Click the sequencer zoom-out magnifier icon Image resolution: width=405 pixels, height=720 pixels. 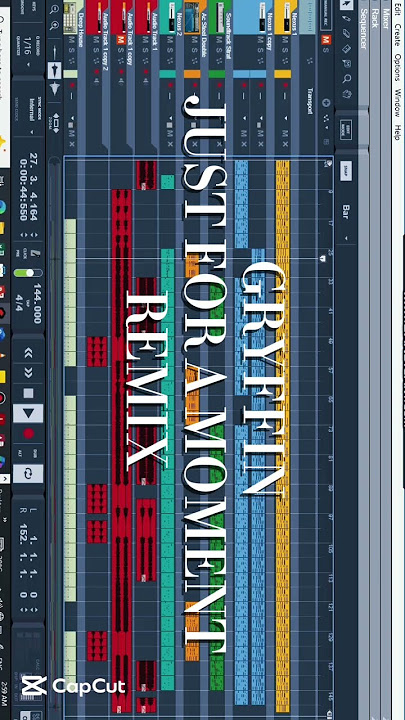(55, 9)
